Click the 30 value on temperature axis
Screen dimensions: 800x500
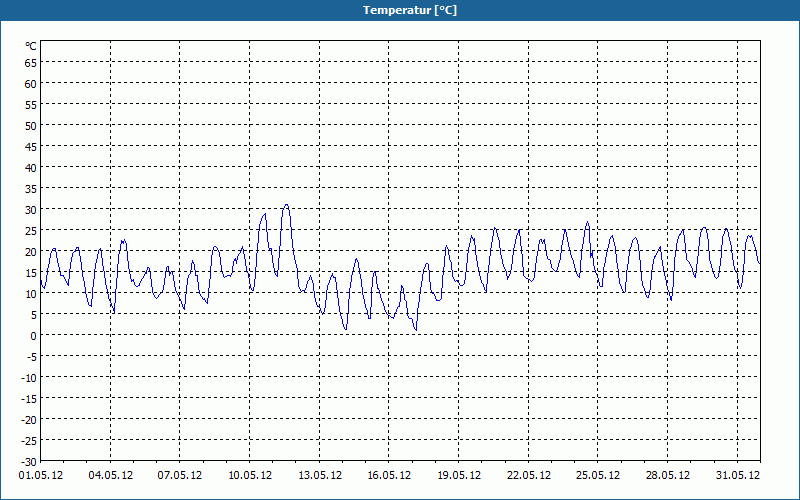[x=31, y=210]
